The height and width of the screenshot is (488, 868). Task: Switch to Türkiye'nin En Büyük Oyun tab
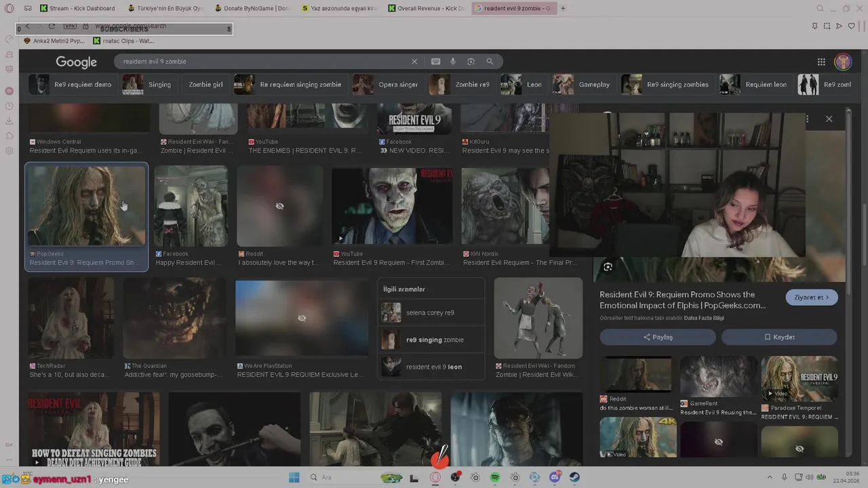tap(165, 8)
